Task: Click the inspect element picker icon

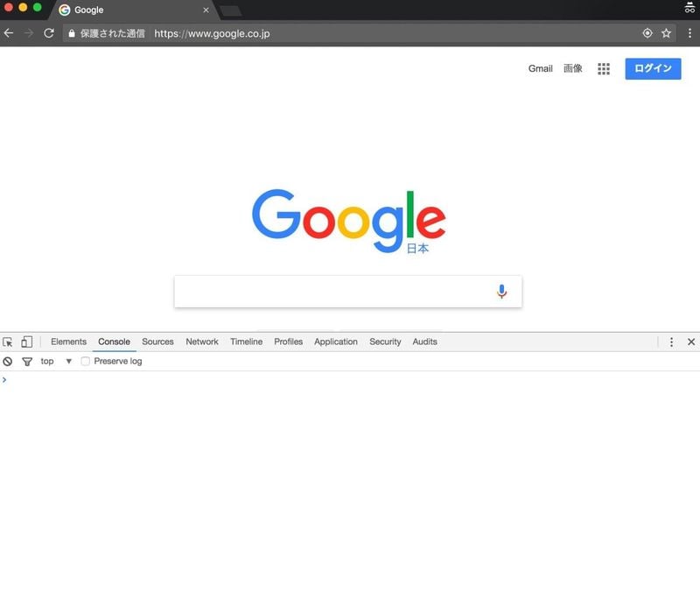Action: pyautogui.click(x=8, y=342)
